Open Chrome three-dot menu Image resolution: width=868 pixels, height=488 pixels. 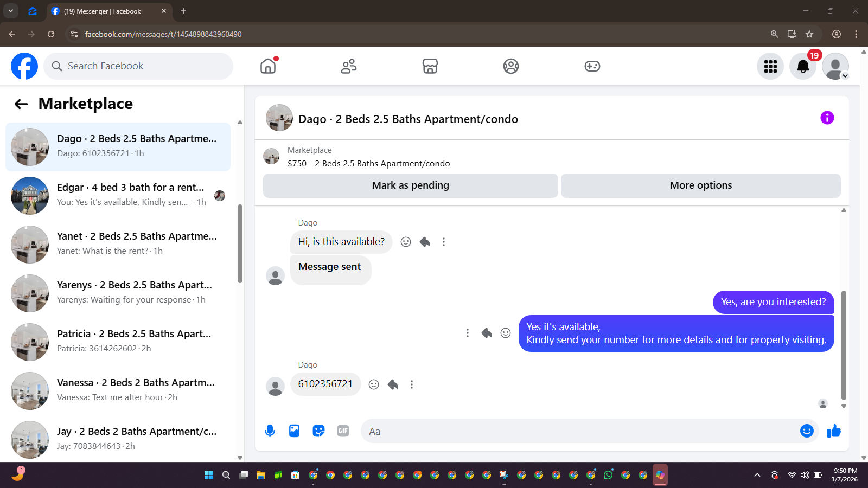[856, 34]
